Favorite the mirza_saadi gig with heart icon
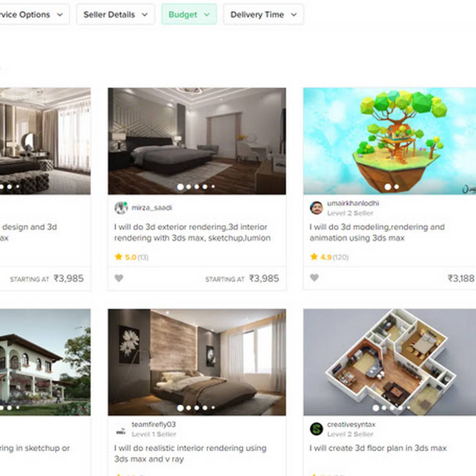 click(119, 278)
